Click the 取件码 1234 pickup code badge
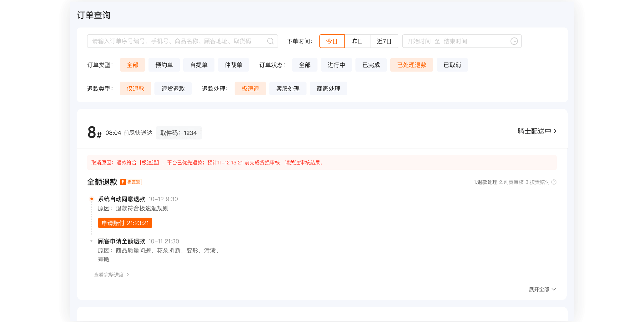Screen dimensions: 644x322 point(179,133)
